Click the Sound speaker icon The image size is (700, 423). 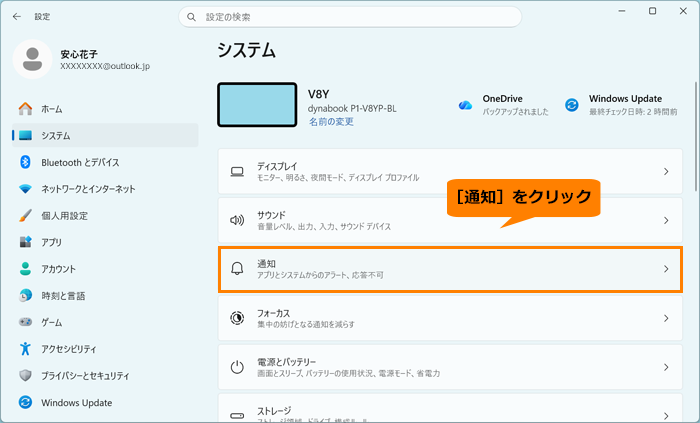[x=237, y=220]
